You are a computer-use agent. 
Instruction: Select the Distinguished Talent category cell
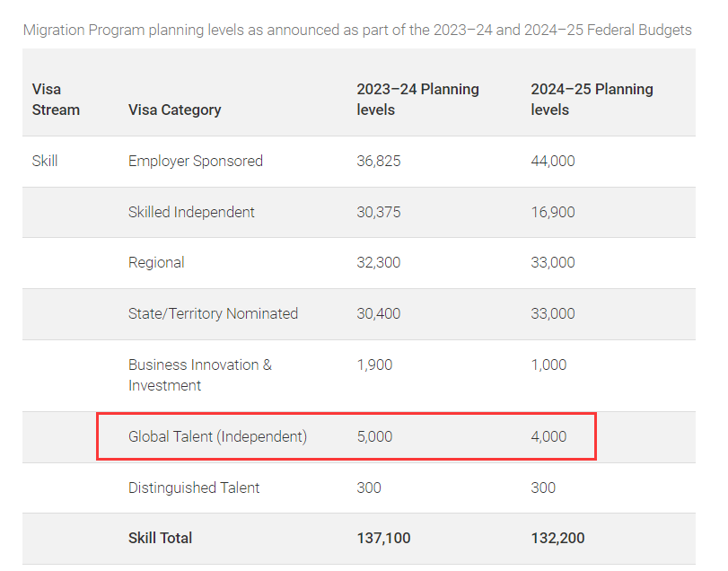point(194,488)
